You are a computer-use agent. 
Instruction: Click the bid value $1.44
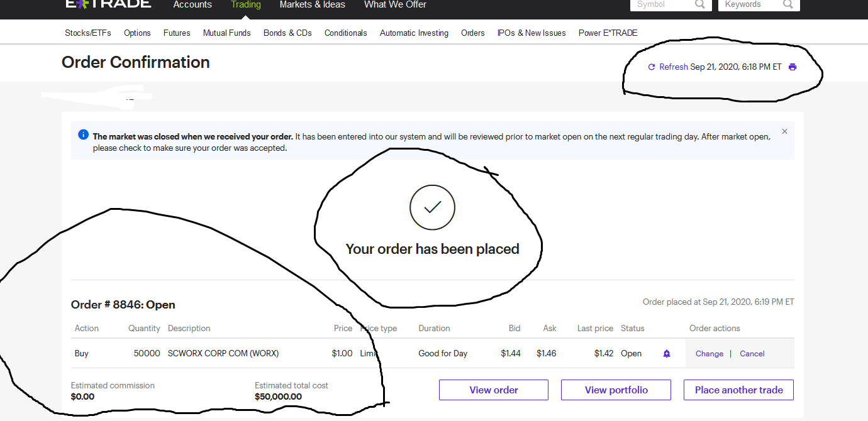[x=511, y=353]
